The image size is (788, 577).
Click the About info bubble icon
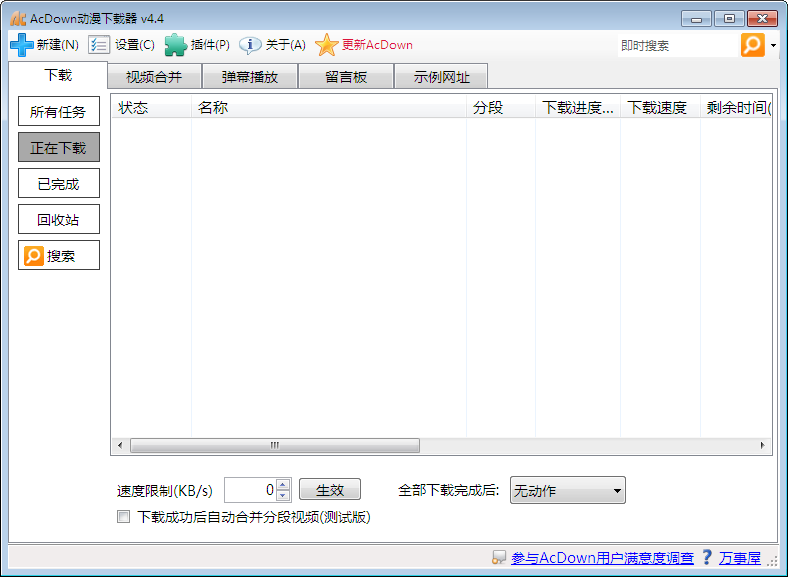click(250, 45)
